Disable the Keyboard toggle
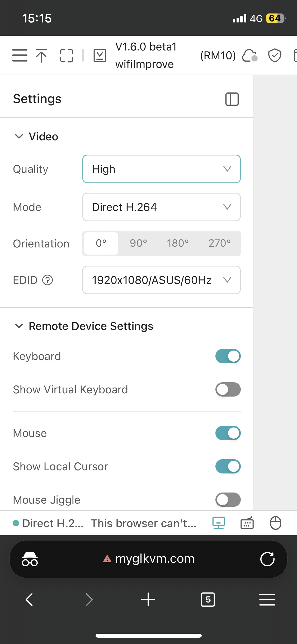This screenshot has height=644, width=297. coord(228,356)
